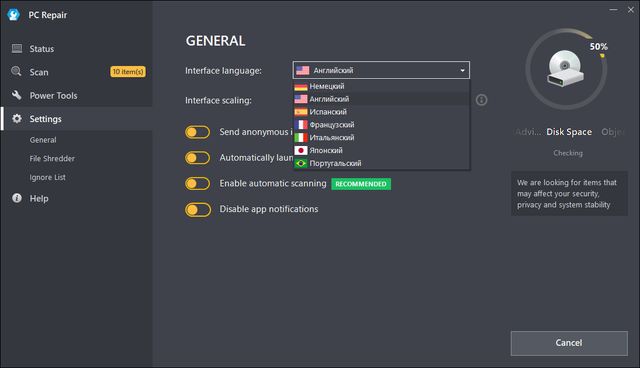
Task: Click the Italian flag in language list
Action: (301, 137)
